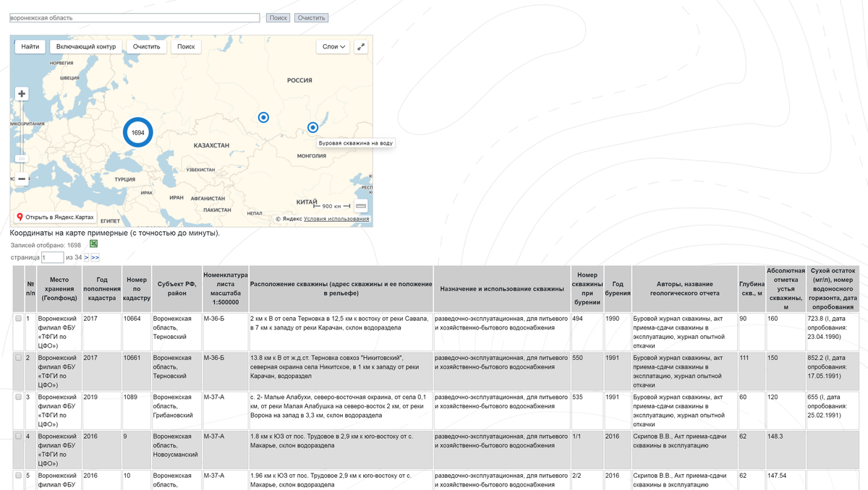Click Поиск on the map toolbar
This screenshot has height=490, width=868.
186,46
